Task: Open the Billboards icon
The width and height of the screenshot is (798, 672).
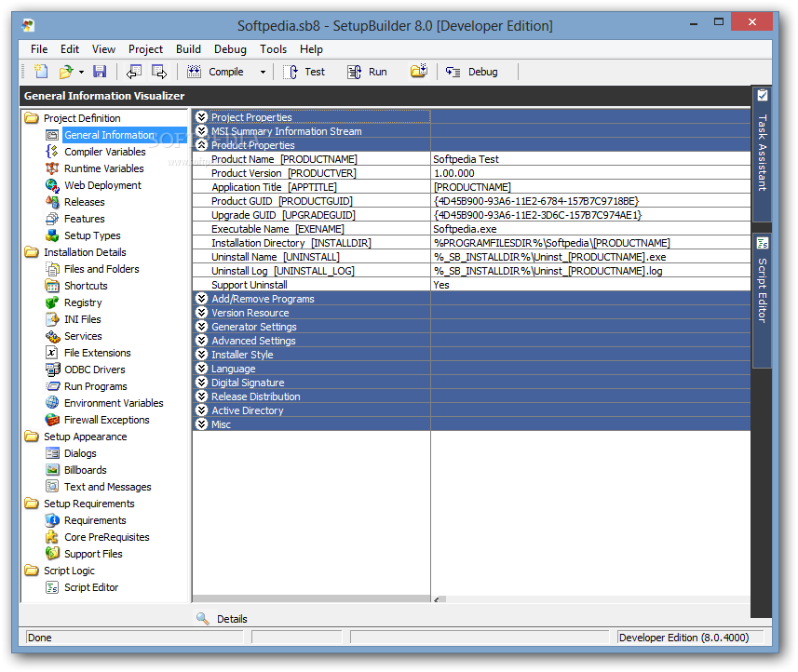Action: (x=52, y=470)
